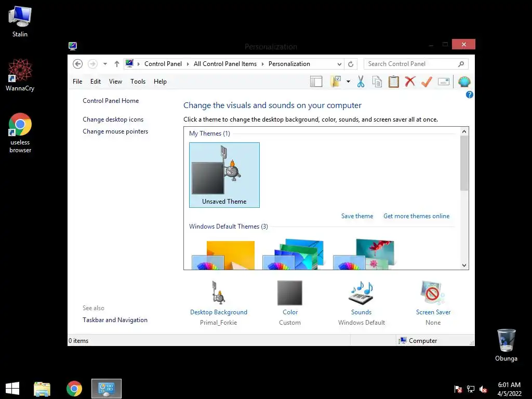Click the Cut scissors icon
532x399 pixels.
pyautogui.click(x=361, y=82)
